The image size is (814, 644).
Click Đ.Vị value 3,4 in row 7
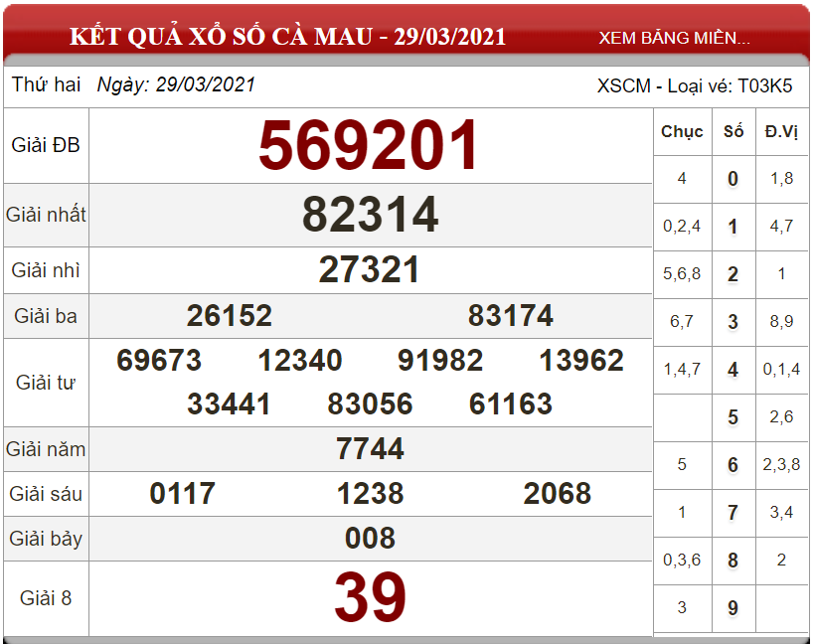[x=781, y=513]
